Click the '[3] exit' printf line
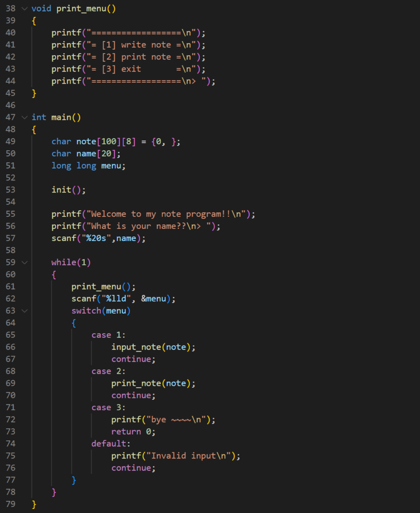Viewport: 420px width, 513px height. tap(128, 69)
